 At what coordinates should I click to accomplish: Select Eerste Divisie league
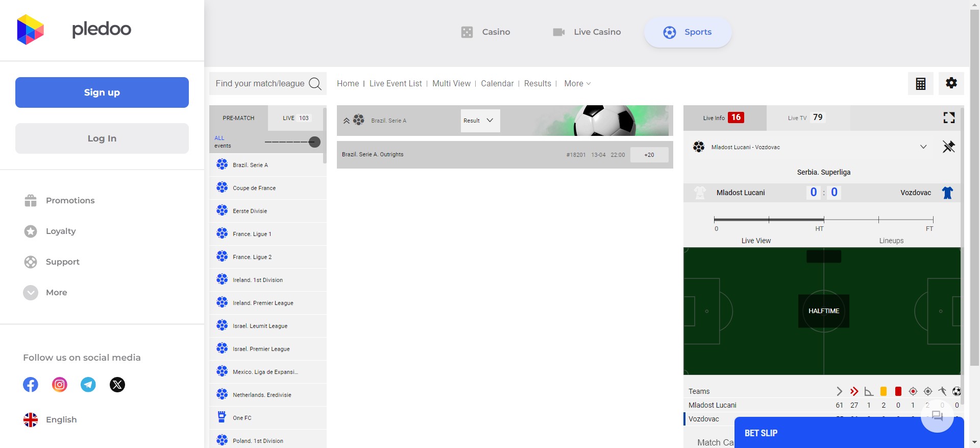tap(268, 211)
